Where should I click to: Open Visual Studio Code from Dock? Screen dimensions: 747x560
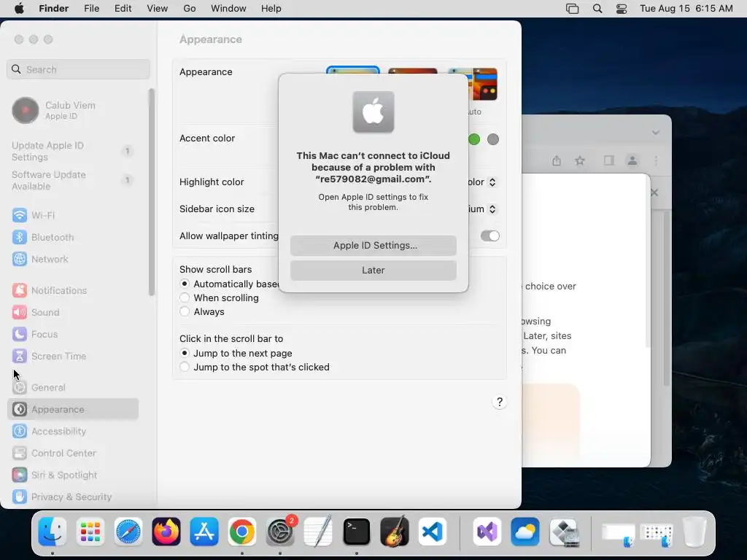tap(433, 532)
